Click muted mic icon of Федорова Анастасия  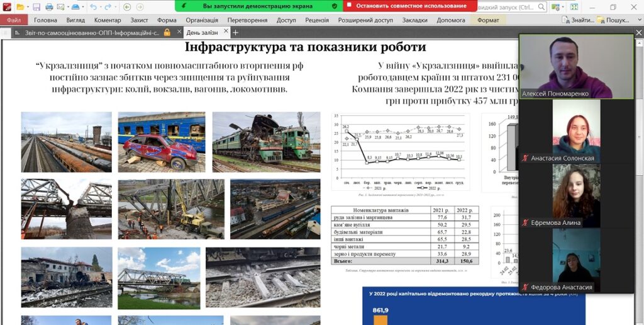click(525, 287)
